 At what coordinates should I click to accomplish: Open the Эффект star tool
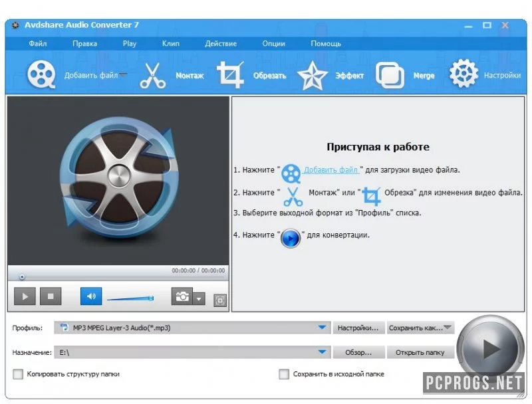312,75
